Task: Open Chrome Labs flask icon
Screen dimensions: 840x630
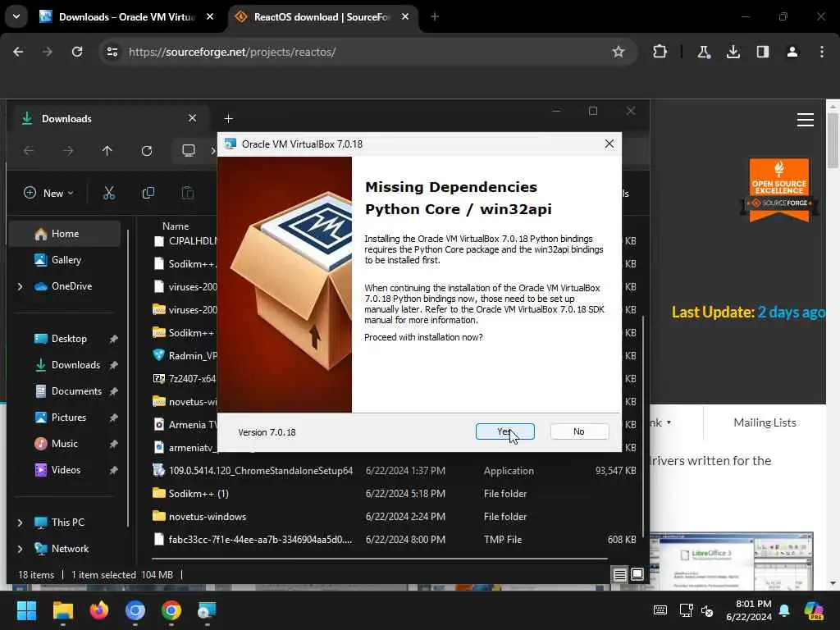Action: pyautogui.click(x=703, y=52)
